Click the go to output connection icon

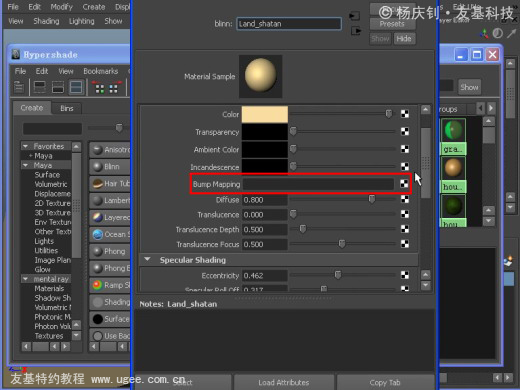pos(356,31)
